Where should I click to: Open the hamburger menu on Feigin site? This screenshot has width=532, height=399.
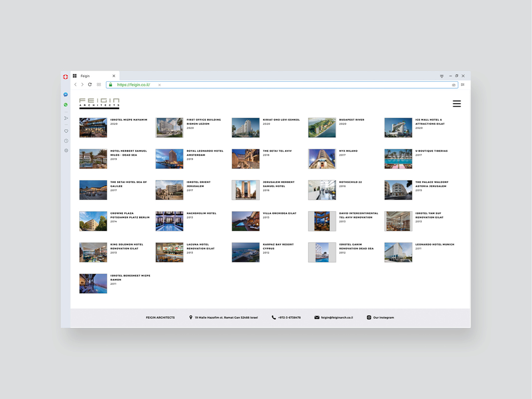457,103
